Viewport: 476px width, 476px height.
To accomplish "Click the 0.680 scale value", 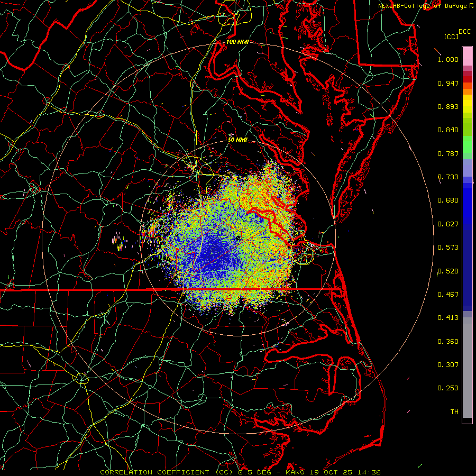I will tap(448, 200).
